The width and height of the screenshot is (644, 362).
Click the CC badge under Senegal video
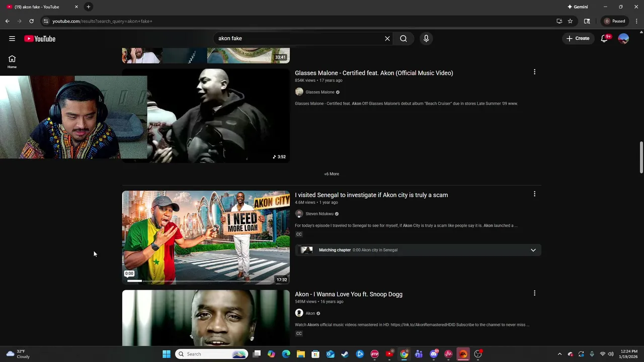point(299,234)
